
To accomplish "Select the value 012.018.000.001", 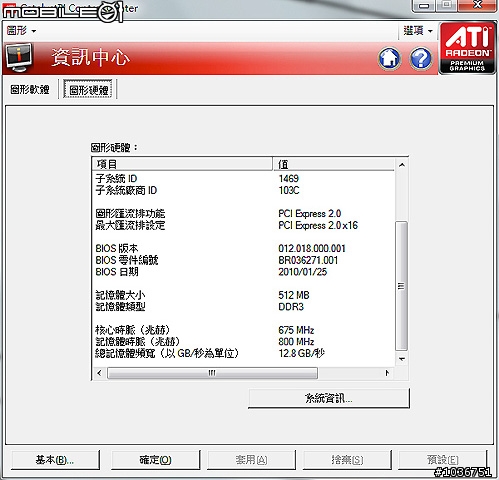I will coord(312,249).
